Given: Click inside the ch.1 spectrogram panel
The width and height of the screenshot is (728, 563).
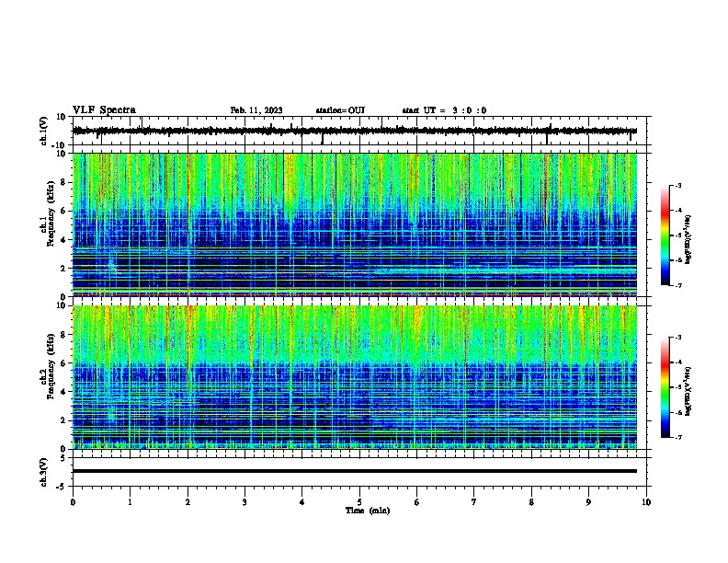Looking at the screenshot, I should point(355,224).
